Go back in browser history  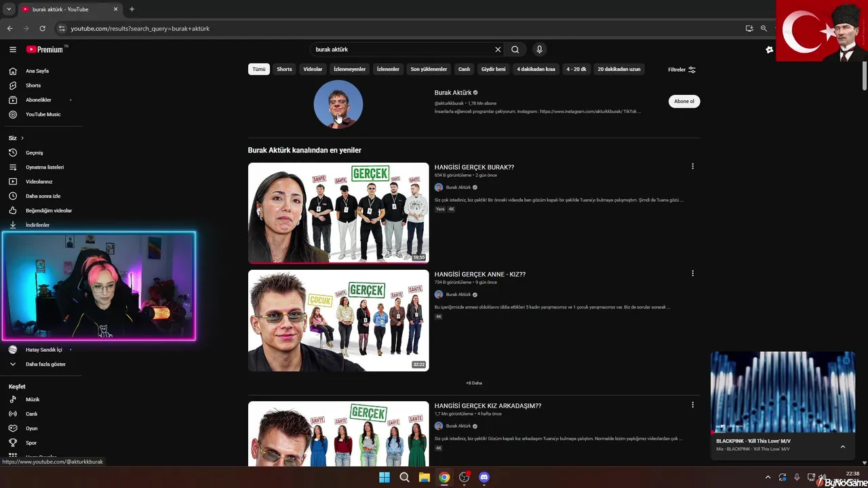click(x=10, y=28)
